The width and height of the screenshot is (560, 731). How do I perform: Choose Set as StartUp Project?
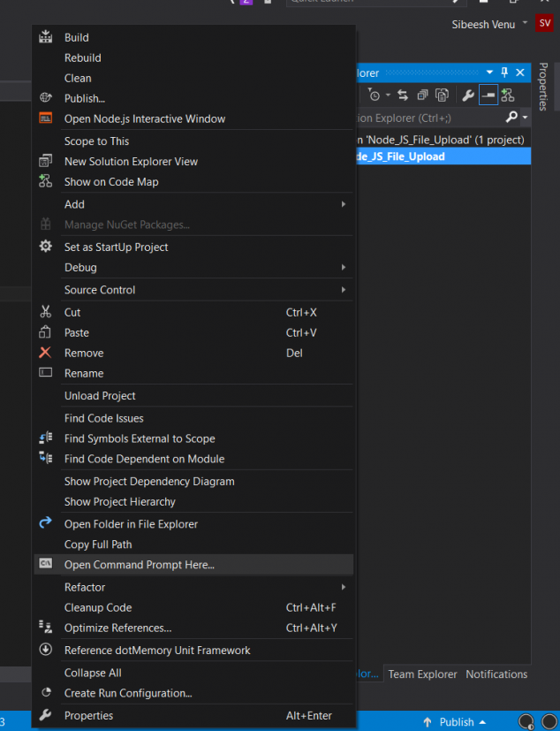[116, 247]
